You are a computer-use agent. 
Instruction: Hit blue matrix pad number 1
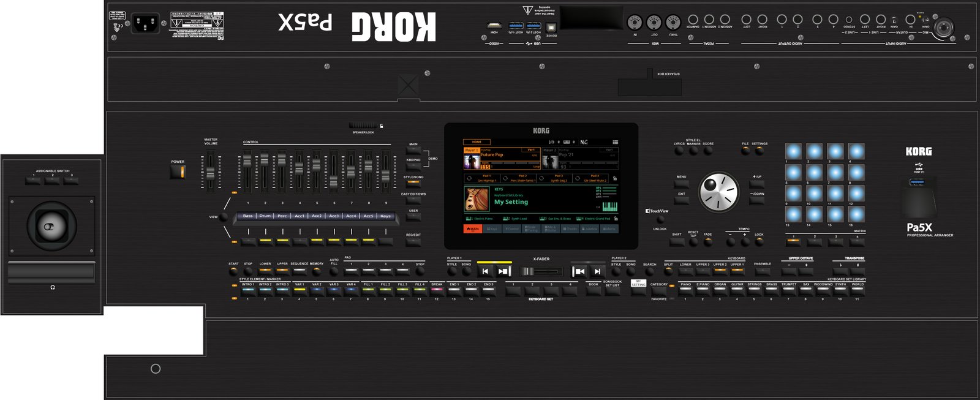[793, 151]
